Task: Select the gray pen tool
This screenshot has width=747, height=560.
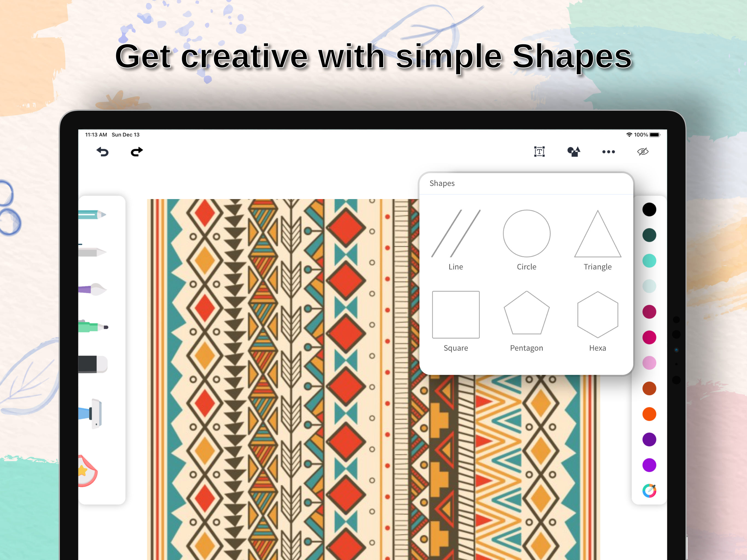Action: click(92, 252)
